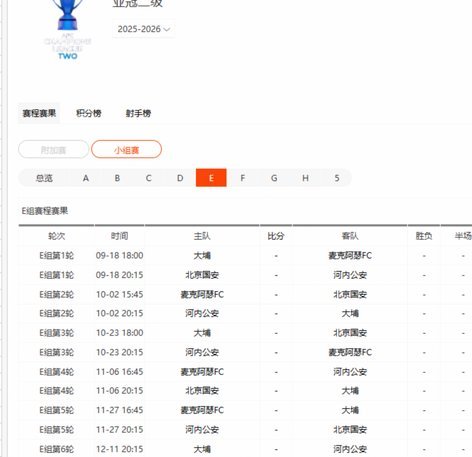The height and width of the screenshot is (457, 472).
Task: Click the time cell 11-06 20:15
Action: coord(119,391)
